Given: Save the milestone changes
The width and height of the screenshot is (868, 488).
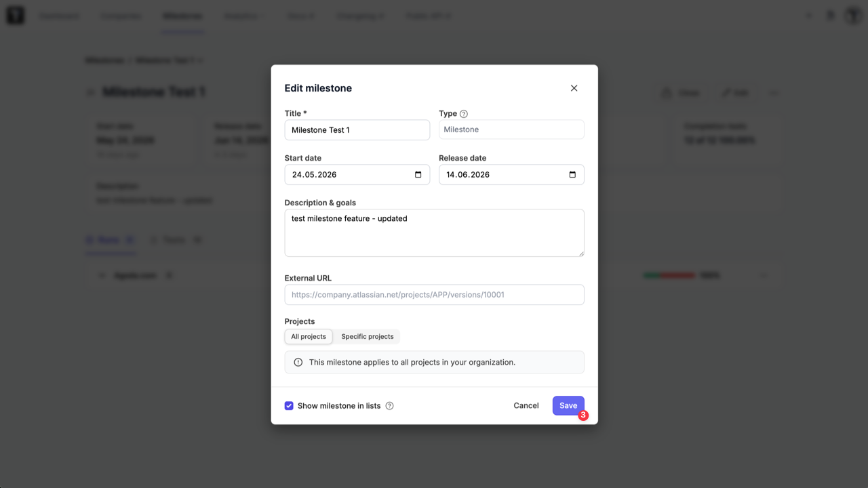Looking at the screenshot, I should [x=568, y=406].
